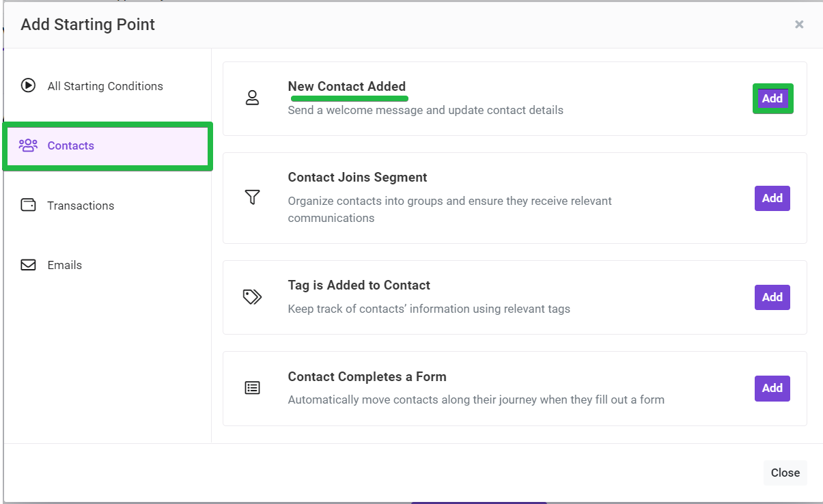Add the Contact Joins Segment trigger
This screenshot has height=504, width=823.
(x=772, y=198)
